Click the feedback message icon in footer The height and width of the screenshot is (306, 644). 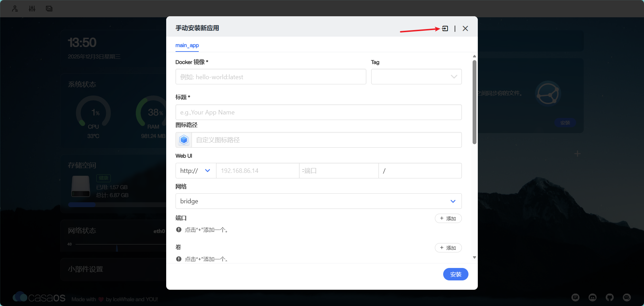(x=575, y=297)
